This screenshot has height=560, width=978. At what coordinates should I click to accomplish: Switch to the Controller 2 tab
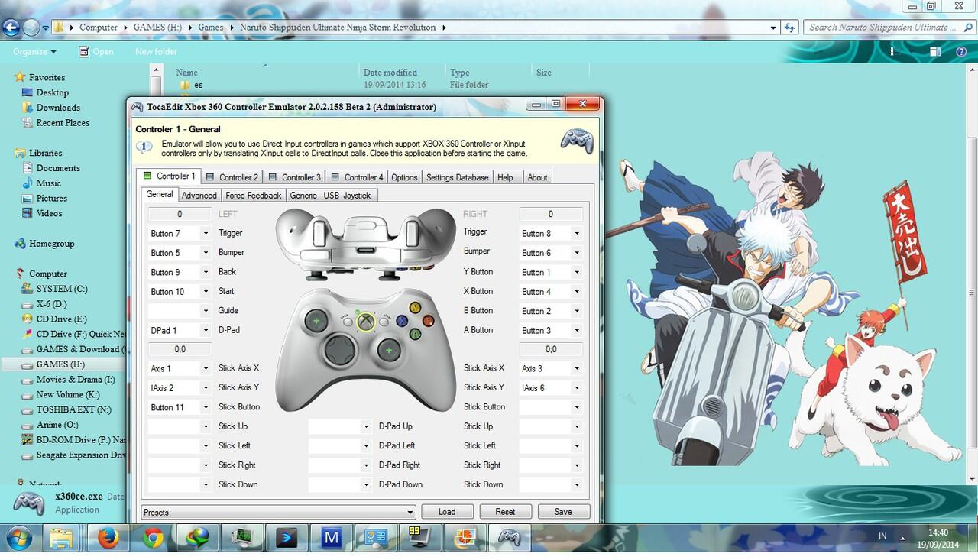point(233,177)
